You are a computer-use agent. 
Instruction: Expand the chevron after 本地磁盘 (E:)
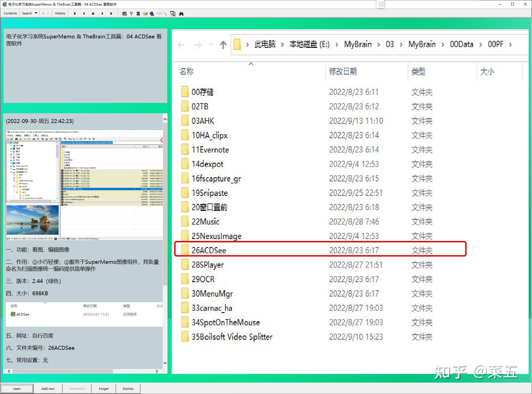[x=337, y=45]
